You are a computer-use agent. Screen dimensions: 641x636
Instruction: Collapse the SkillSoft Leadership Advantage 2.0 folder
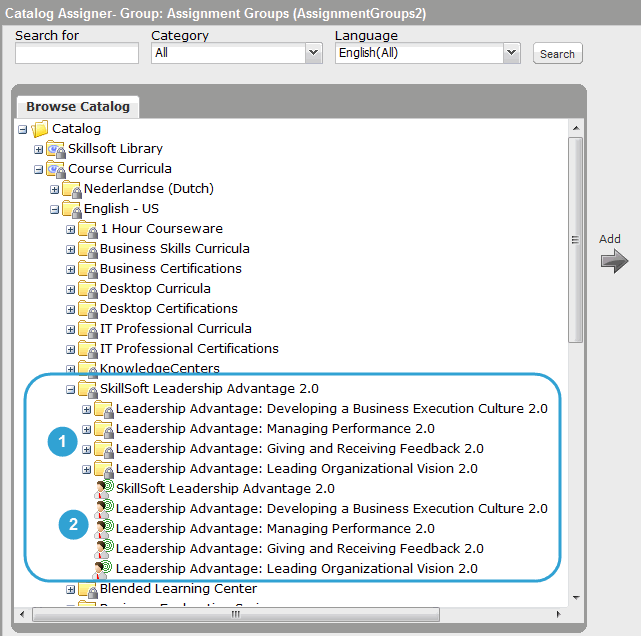70,390
